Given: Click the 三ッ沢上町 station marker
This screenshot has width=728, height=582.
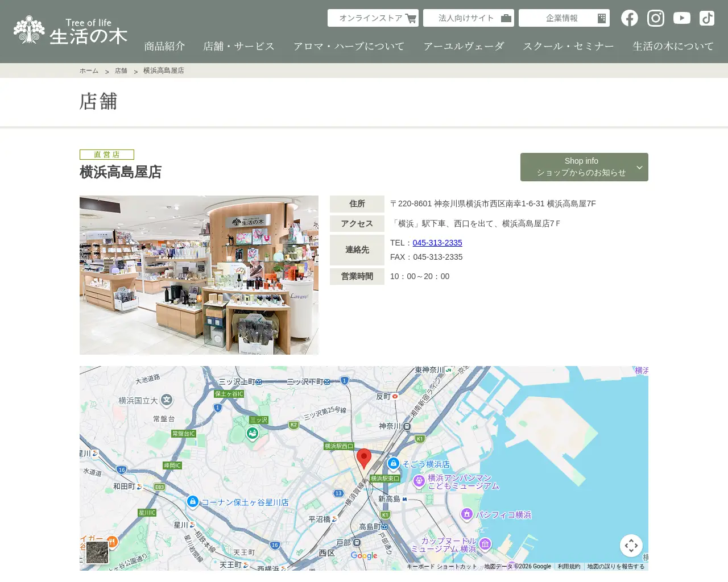Looking at the screenshot, I should click(x=259, y=382).
